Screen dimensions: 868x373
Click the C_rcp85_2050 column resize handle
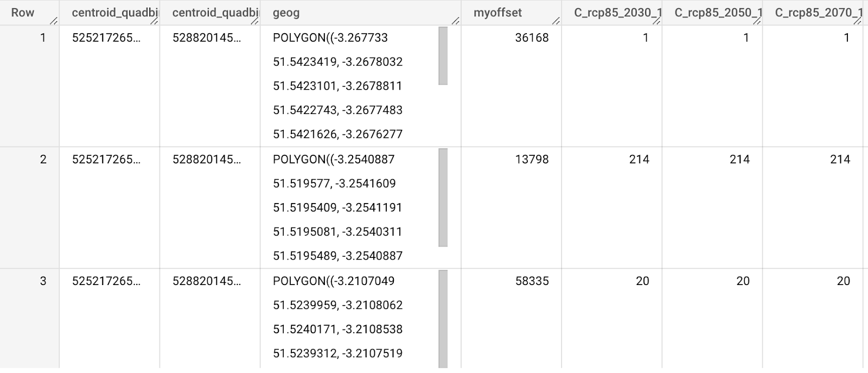tap(757, 21)
